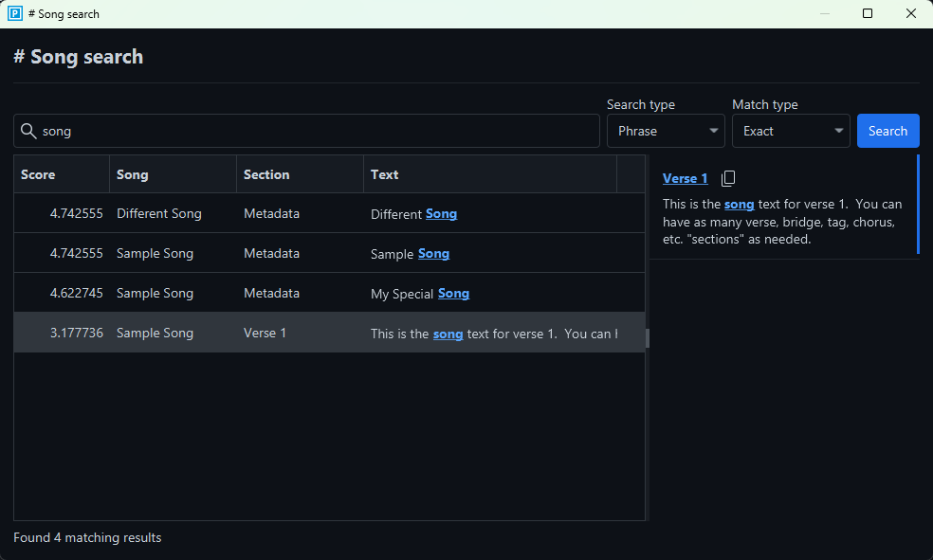
Task: Click the splitter handle between results and preview
Action: point(648,338)
